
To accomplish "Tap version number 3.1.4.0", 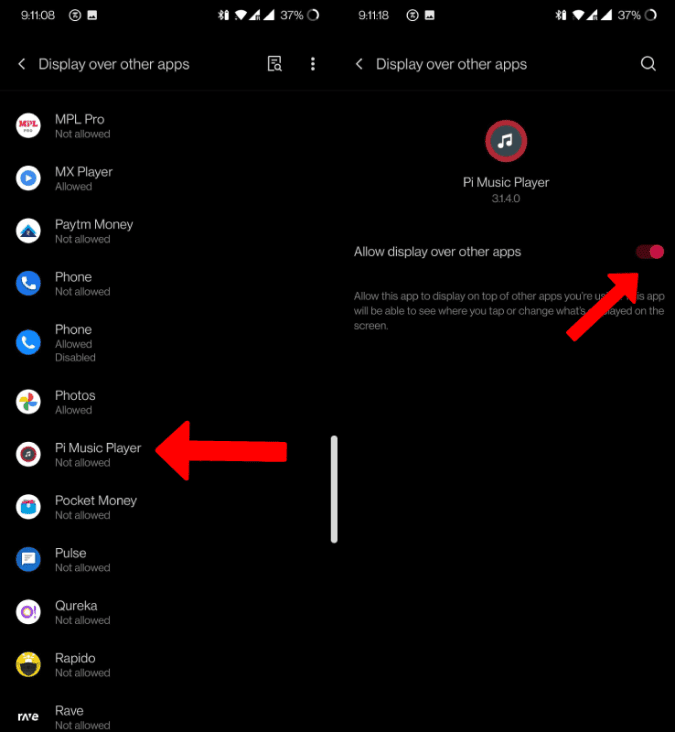I will (x=506, y=198).
